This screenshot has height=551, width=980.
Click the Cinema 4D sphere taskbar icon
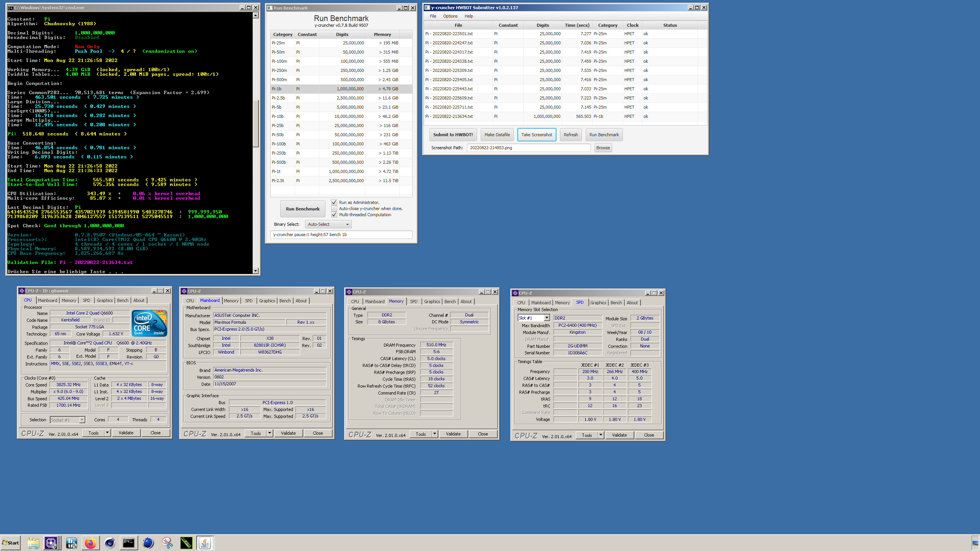click(x=110, y=543)
